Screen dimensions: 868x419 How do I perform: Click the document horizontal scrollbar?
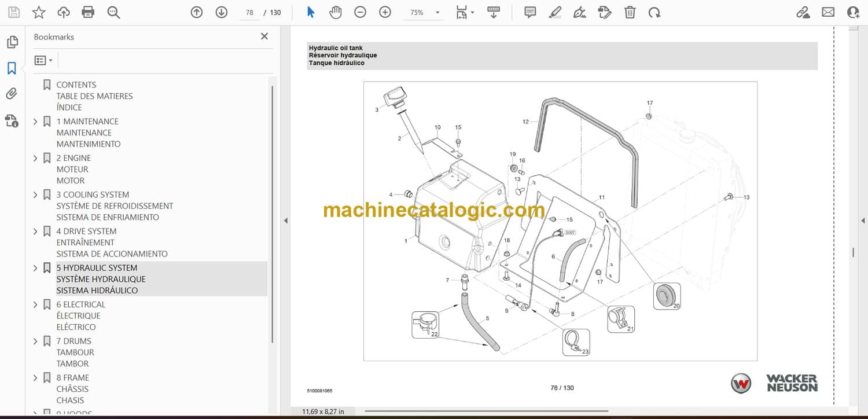[x=486, y=411]
